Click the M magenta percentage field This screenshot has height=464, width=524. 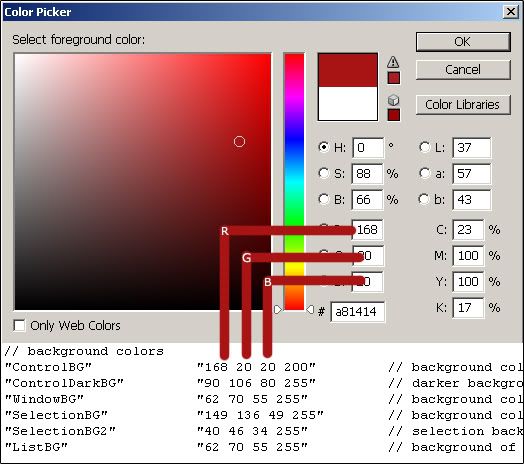click(468, 256)
